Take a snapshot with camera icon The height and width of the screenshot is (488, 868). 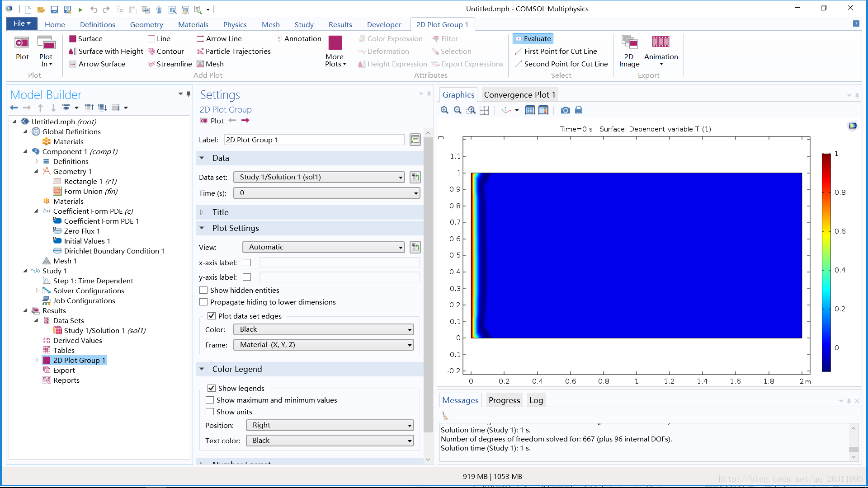tap(565, 110)
